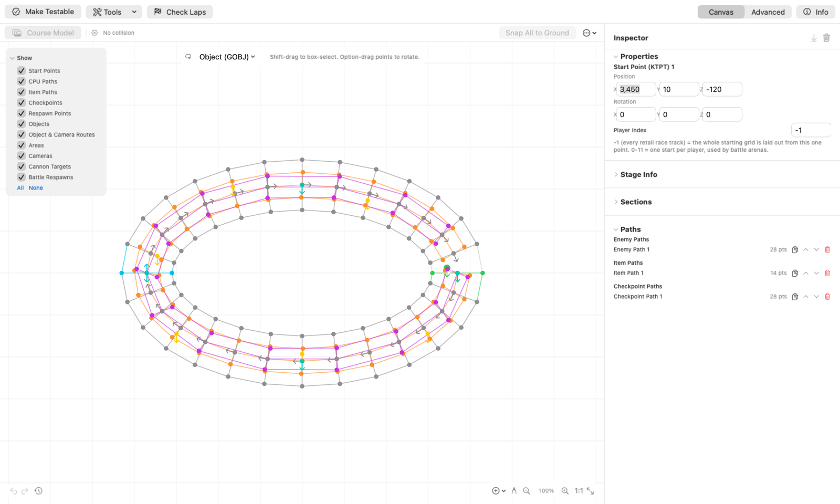Open the Object (GOBJ) dropdown
The height and width of the screenshot is (504, 840).
[x=227, y=57]
